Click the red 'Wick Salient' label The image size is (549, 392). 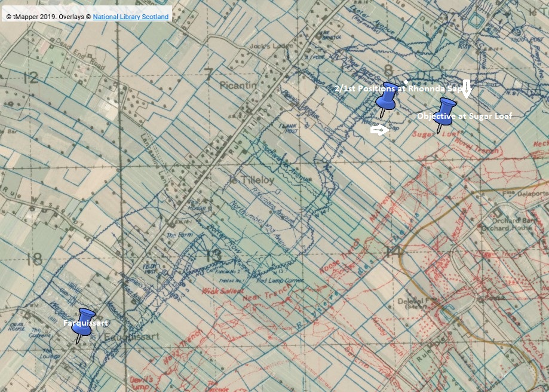(223, 291)
